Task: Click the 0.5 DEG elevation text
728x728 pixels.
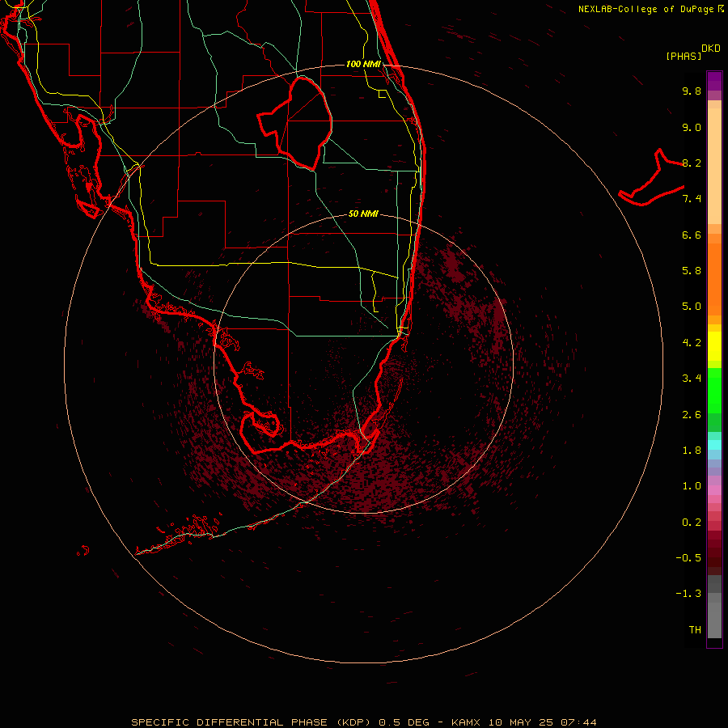Action: [x=404, y=722]
